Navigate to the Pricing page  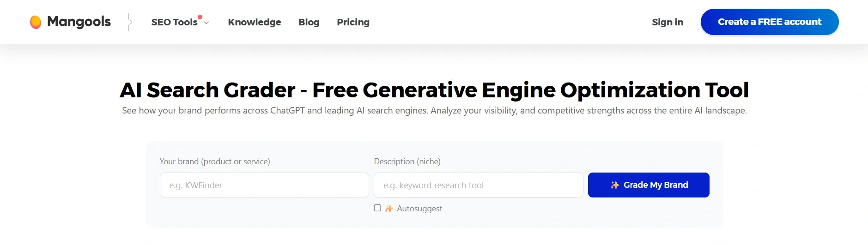click(353, 22)
